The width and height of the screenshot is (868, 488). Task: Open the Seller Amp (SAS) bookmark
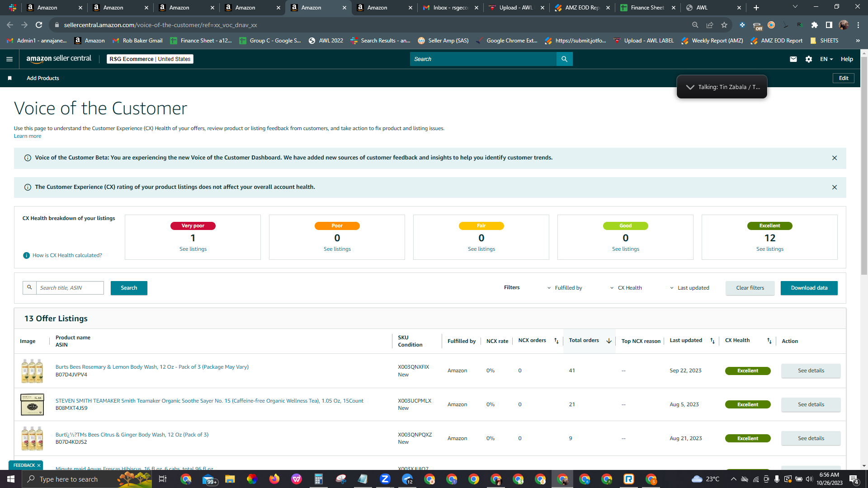pyautogui.click(x=443, y=41)
